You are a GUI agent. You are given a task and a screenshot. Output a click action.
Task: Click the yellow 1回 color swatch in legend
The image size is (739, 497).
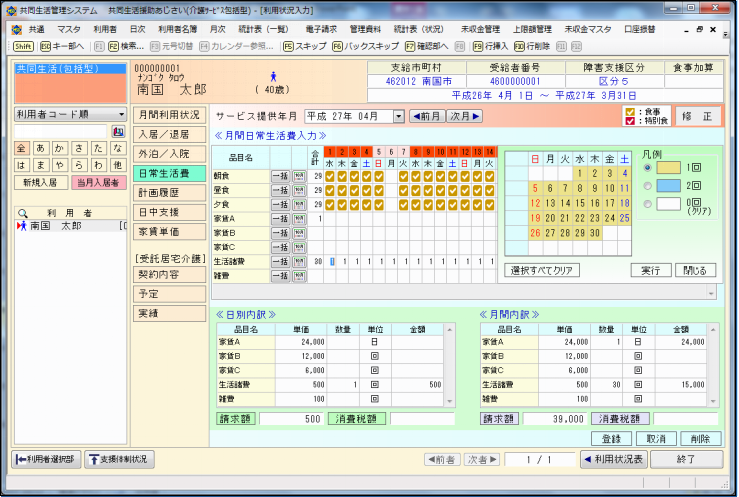tap(669, 168)
